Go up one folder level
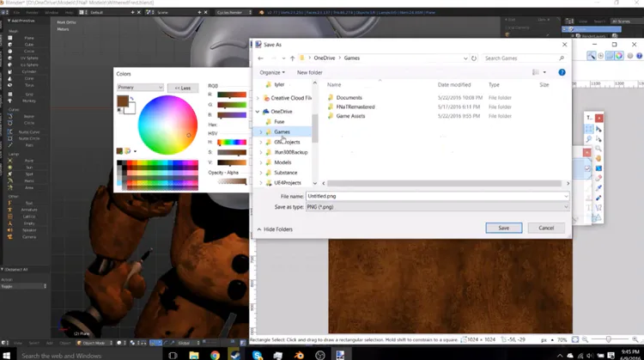Image resolution: width=644 pixels, height=360 pixels. tap(293, 58)
